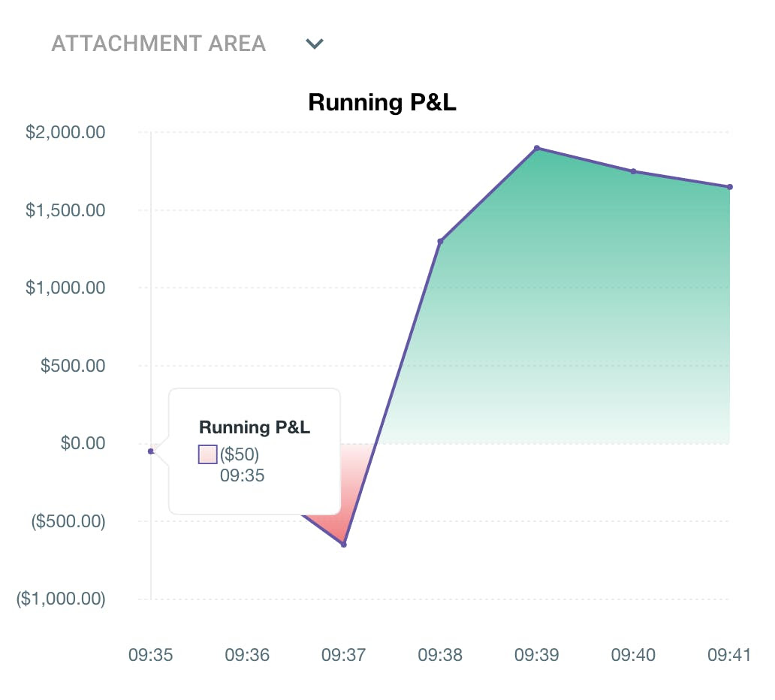
Task: Click the ATTACHMENT AREA label
Action: click(158, 43)
